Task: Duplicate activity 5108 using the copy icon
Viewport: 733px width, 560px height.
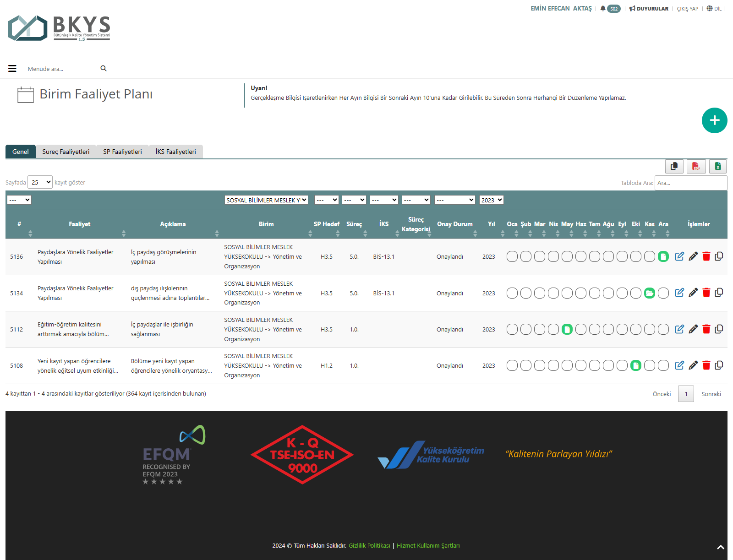Action: (719, 365)
